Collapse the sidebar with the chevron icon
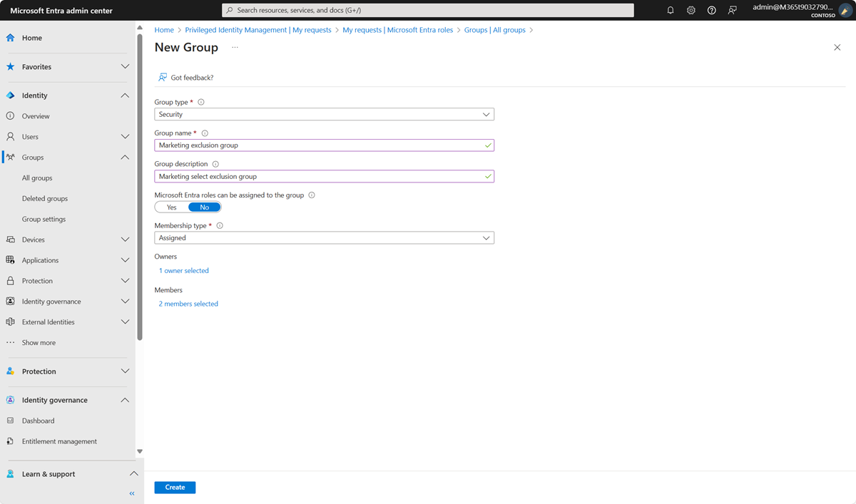 pyautogui.click(x=131, y=493)
